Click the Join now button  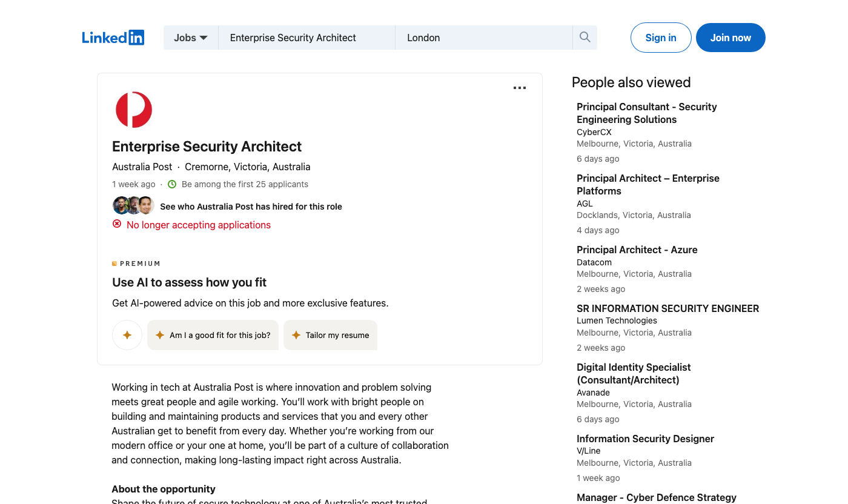(x=730, y=38)
